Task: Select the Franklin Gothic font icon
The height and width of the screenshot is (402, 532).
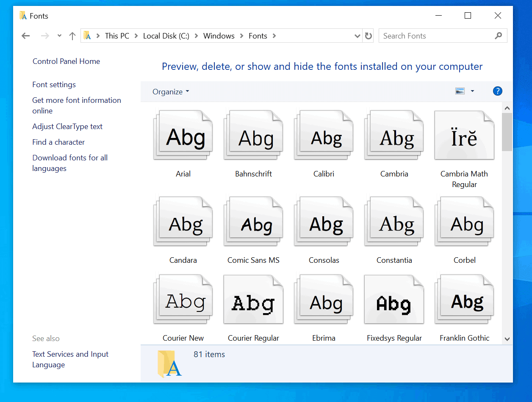Action: 464,299
